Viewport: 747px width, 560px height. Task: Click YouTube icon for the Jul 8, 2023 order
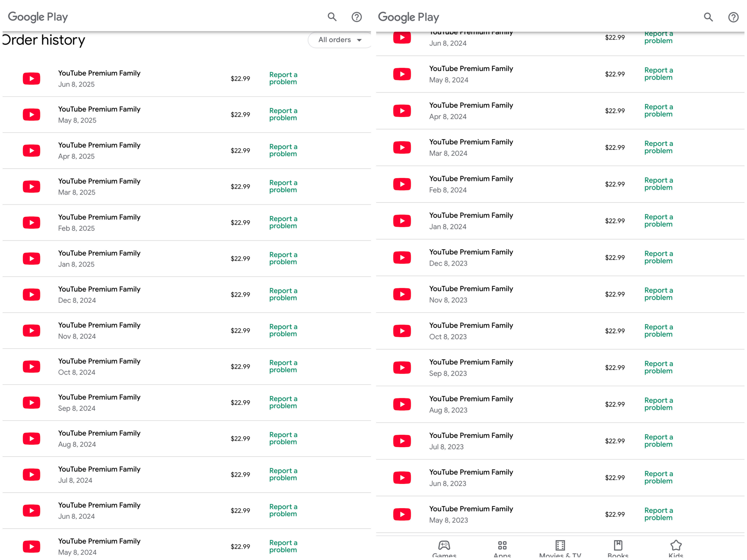[402, 441]
